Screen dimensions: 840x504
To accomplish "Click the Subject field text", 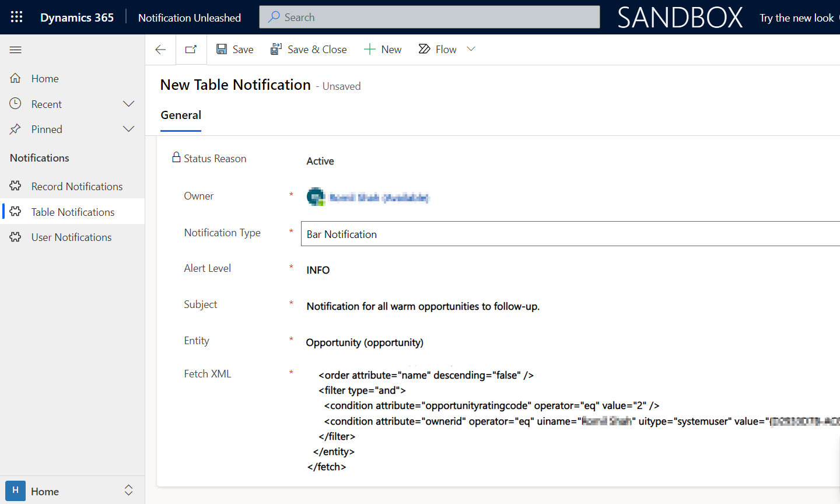I will [x=423, y=306].
